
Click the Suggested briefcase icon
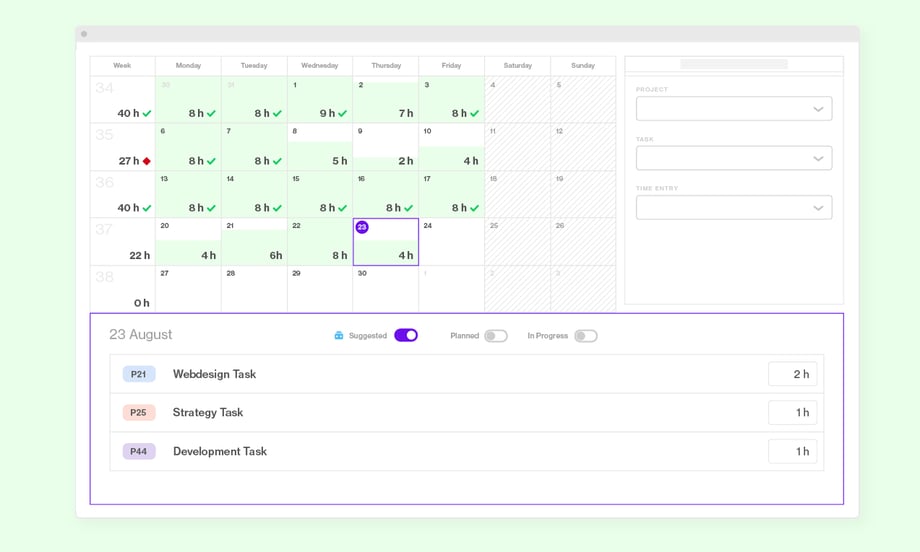tap(339, 336)
